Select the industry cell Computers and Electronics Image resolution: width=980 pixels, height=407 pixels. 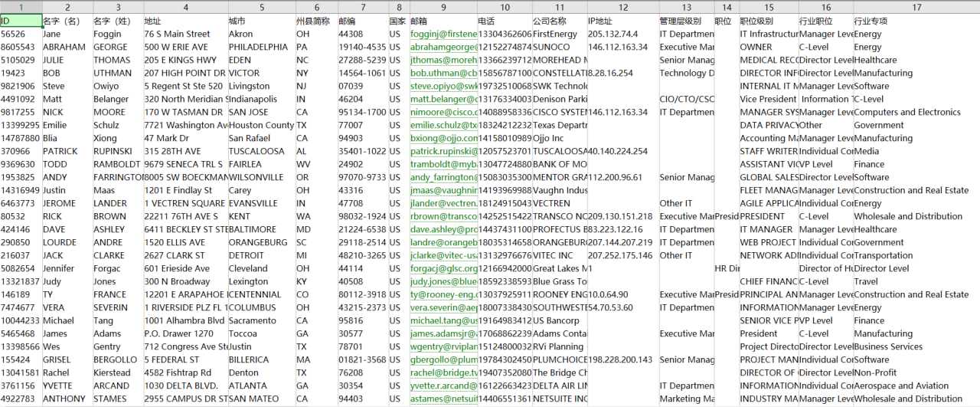click(916, 112)
